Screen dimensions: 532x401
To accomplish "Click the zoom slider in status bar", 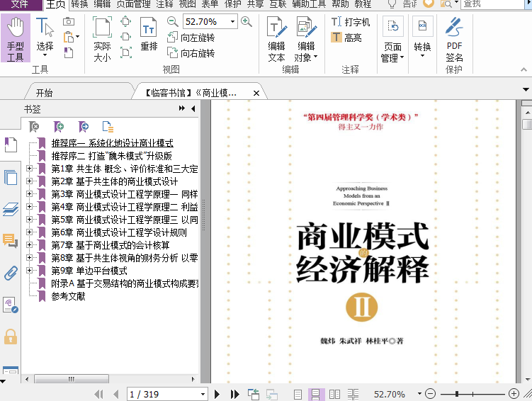I will pos(472,394).
